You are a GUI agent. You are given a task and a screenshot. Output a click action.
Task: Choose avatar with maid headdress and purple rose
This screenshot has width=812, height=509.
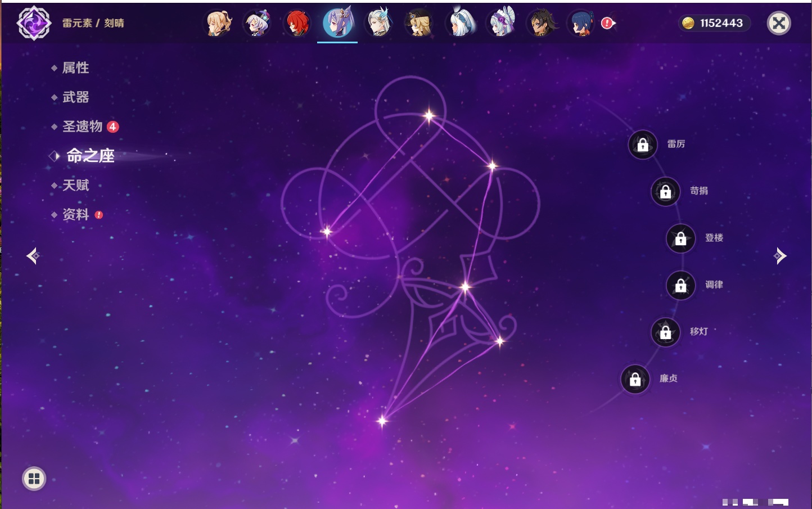point(502,23)
